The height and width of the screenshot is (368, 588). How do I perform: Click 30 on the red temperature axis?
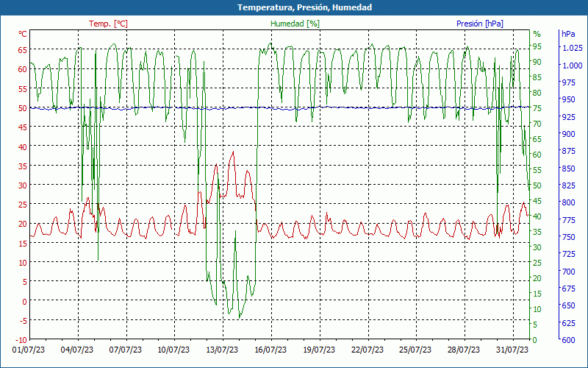pyautogui.click(x=23, y=185)
